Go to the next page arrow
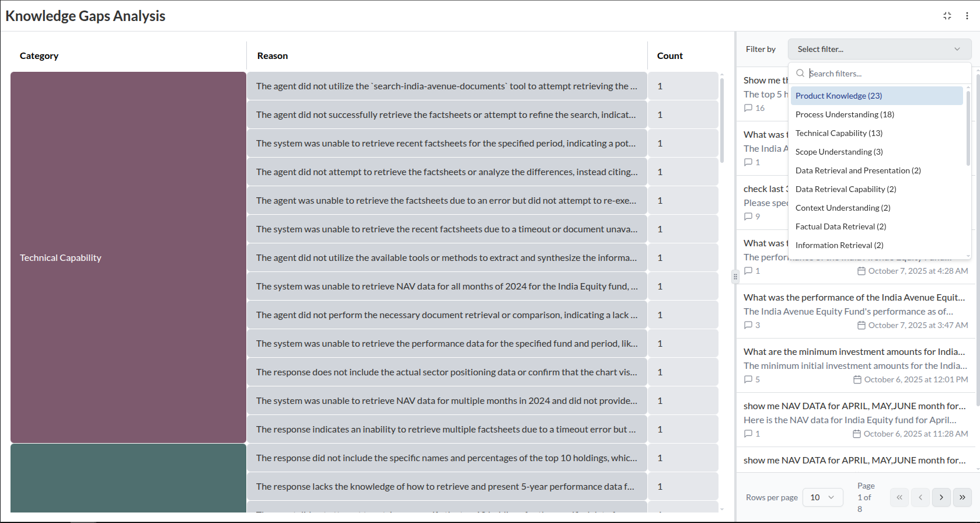The width and height of the screenshot is (980, 523). tap(941, 497)
